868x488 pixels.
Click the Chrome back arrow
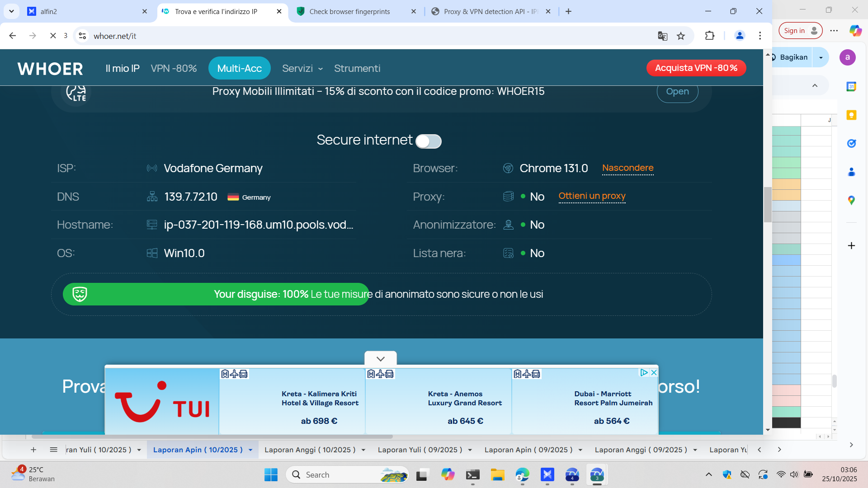13,36
